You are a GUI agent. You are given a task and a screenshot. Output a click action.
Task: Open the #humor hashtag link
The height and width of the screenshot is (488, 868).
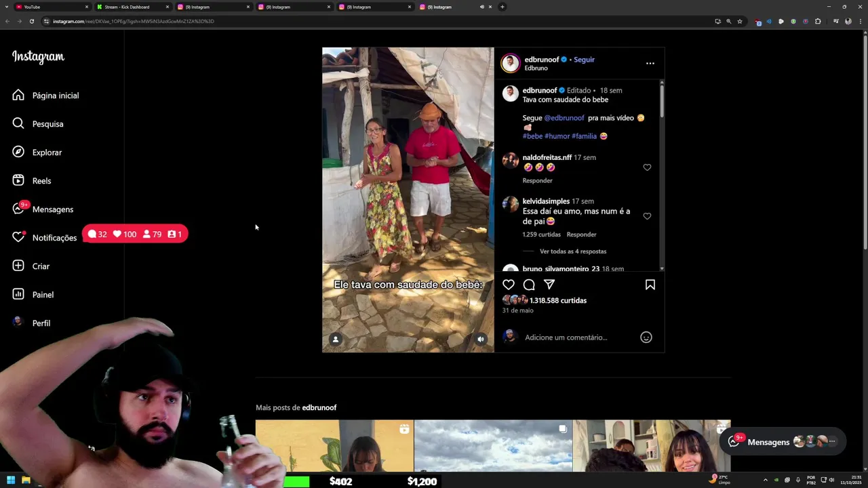pyautogui.click(x=557, y=136)
